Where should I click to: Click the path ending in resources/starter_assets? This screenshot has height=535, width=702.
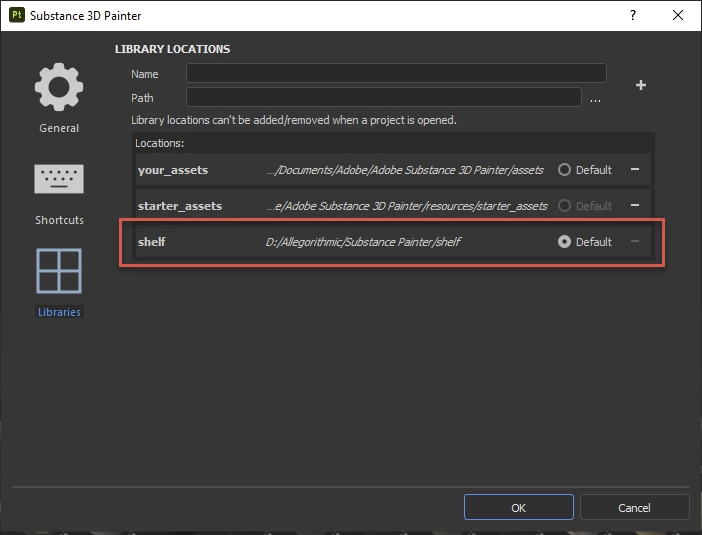pyautogui.click(x=407, y=206)
